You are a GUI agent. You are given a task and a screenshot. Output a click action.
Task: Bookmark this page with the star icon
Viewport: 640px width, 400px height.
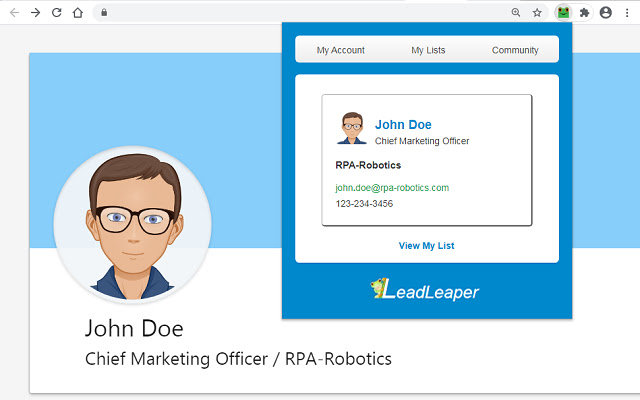point(537,13)
